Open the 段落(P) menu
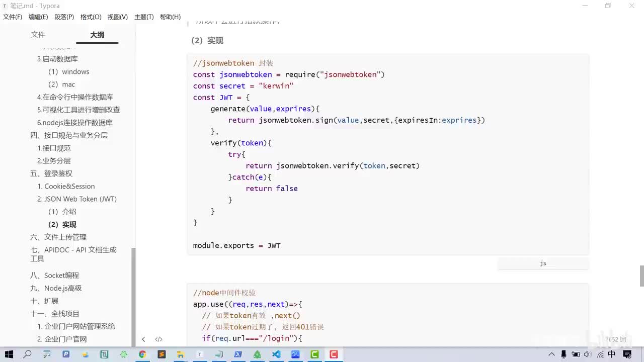The image size is (644, 362). 64,17
